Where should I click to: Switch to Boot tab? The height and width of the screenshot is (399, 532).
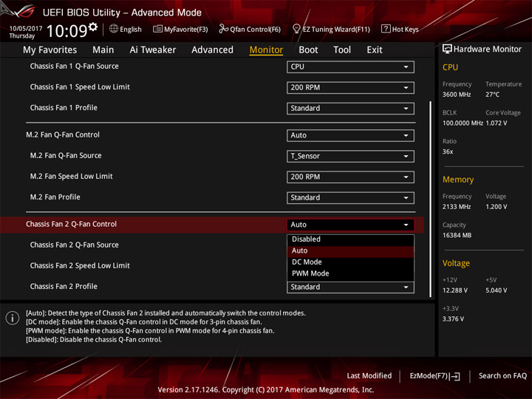[308, 50]
